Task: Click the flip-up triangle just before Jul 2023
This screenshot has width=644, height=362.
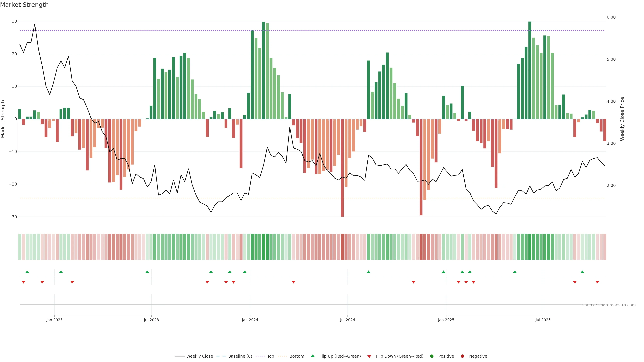Action: 147,272
